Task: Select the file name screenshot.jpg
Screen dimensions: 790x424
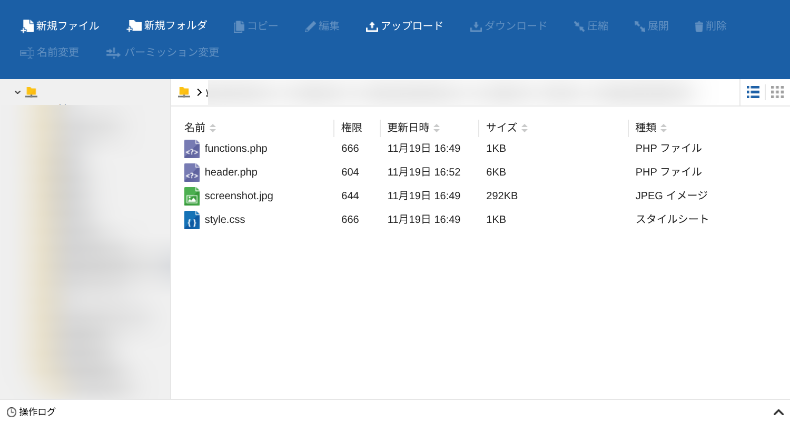Action: tap(239, 196)
